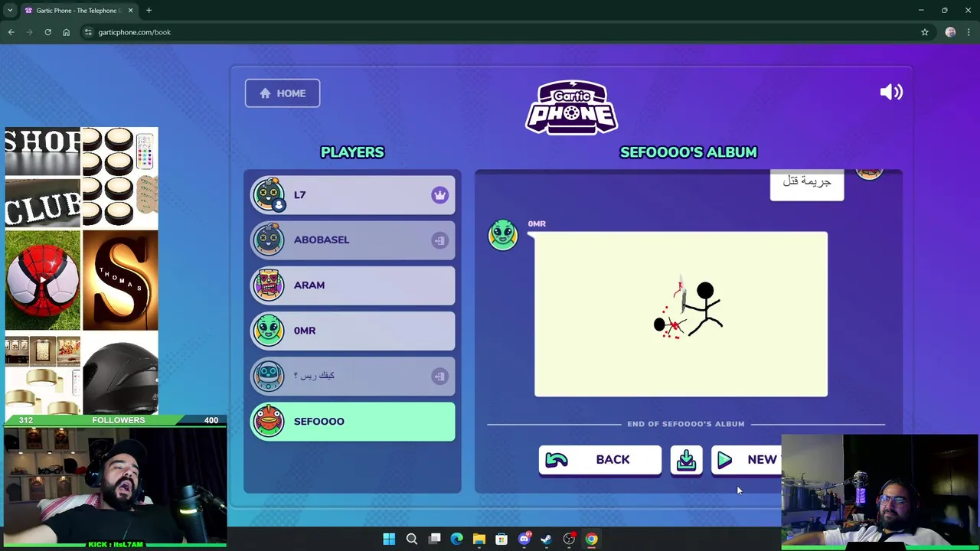Viewport: 980px width, 551px height.
Task: Click L7's avatar icon
Action: [x=269, y=194]
